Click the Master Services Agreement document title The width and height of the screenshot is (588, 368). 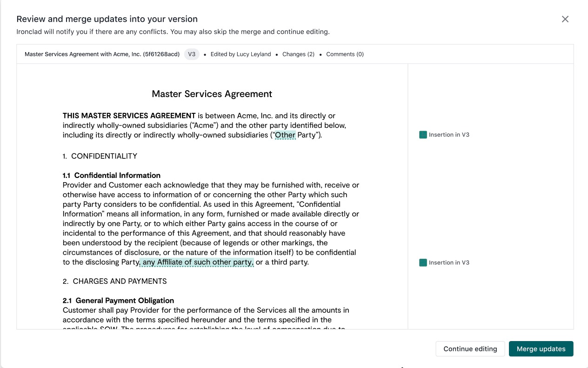click(212, 94)
